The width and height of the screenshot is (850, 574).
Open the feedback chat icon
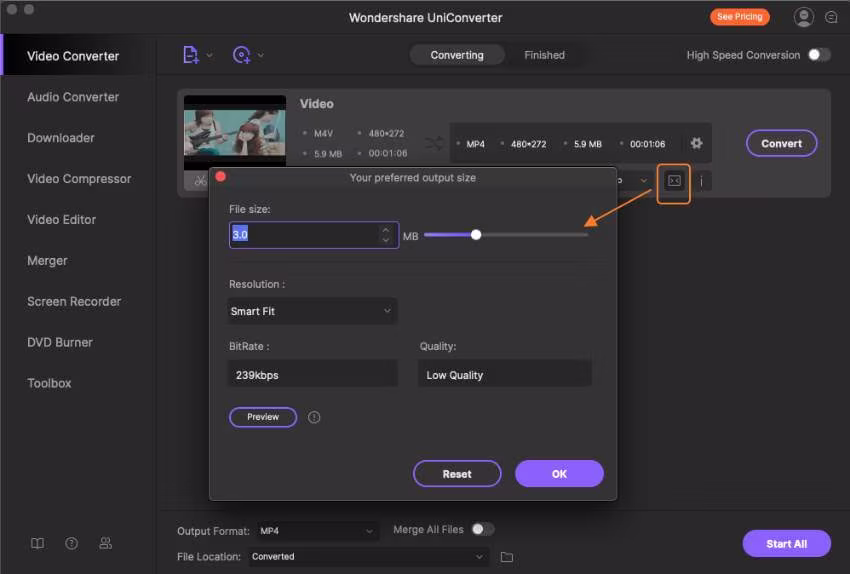[831, 17]
